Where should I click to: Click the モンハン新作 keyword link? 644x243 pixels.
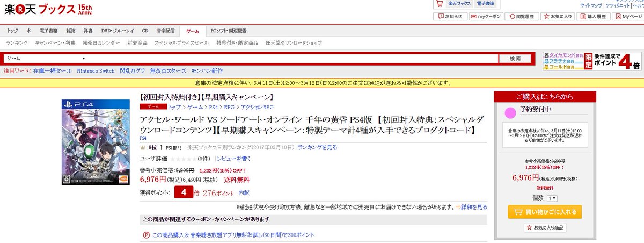[x=208, y=70]
